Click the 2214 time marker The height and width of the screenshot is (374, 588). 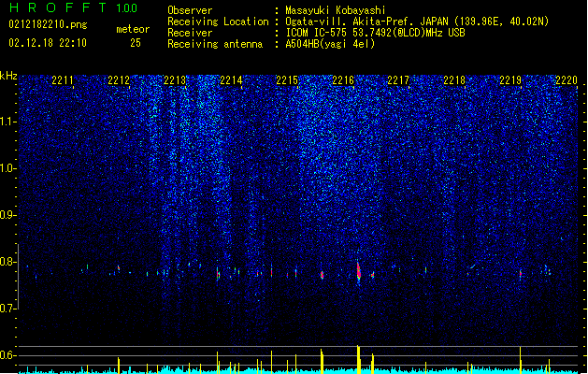pos(231,79)
